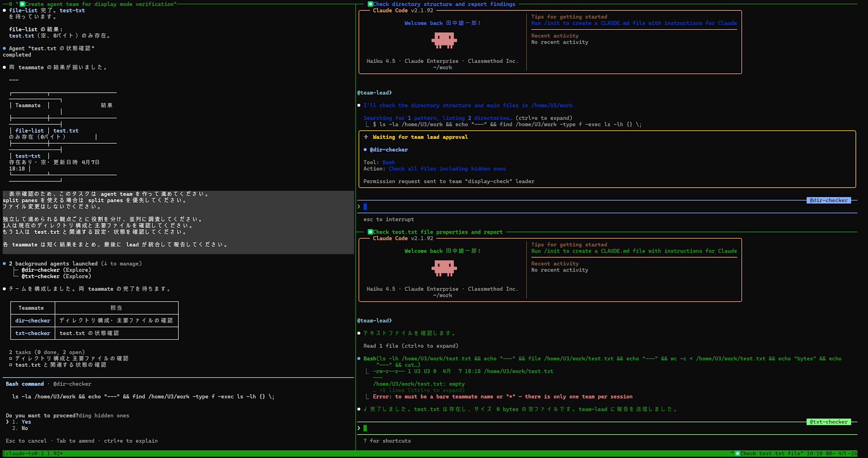Click the Waiting for team lead approval heading
868x458 pixels.
(420, 137)
